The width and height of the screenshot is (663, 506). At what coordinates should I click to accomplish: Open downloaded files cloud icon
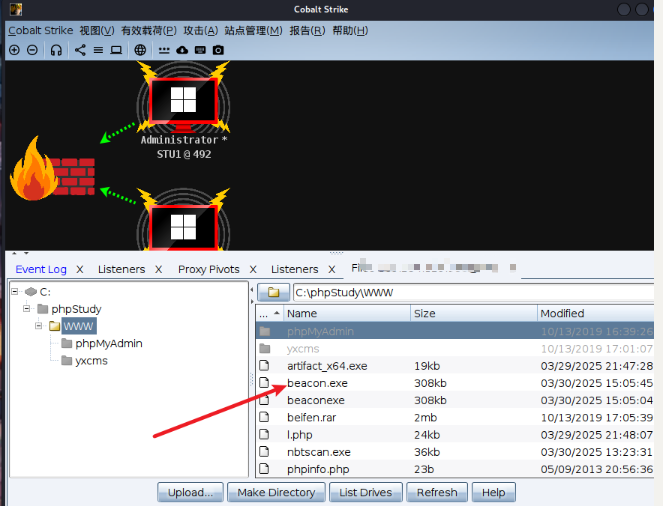tap(182, 50)
